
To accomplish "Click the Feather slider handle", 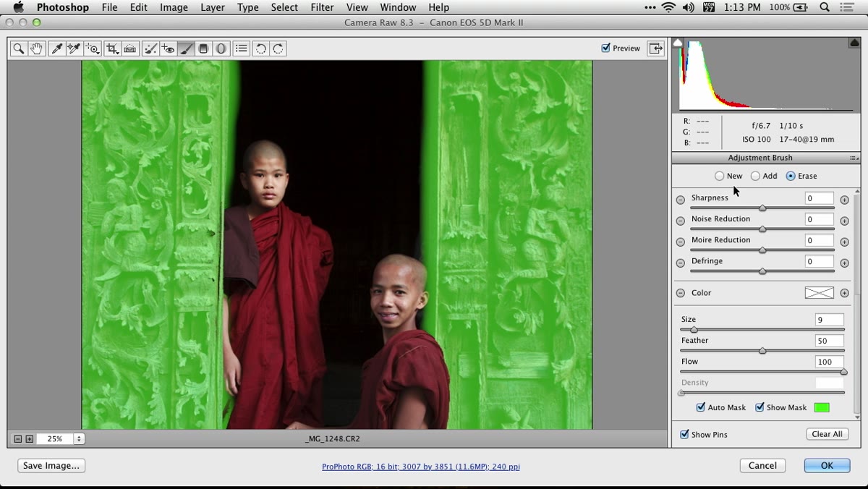I will 762,351.
